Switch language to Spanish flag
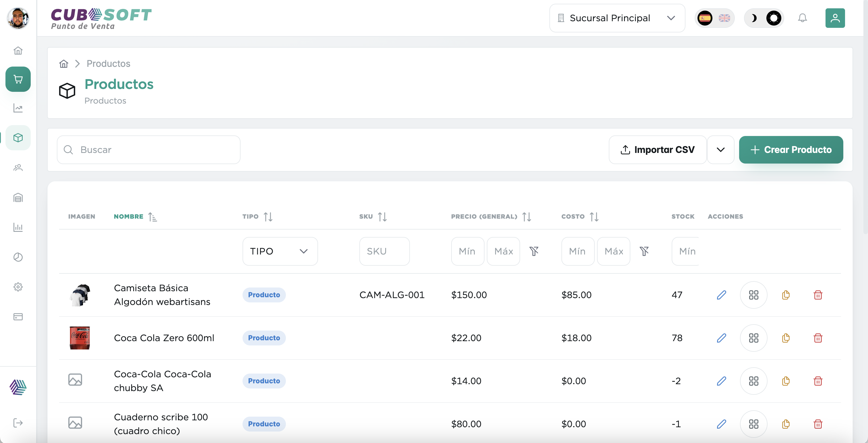Image resolution: width=868 pixels, height=443 pixels. coord(705,18)
